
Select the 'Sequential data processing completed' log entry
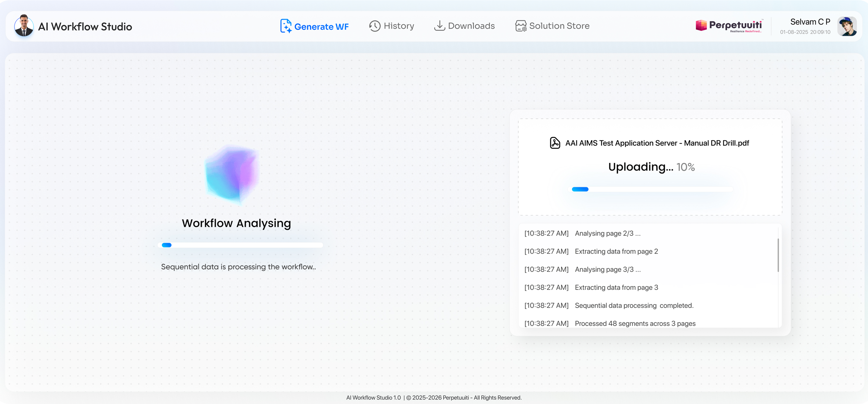[634, 306]
